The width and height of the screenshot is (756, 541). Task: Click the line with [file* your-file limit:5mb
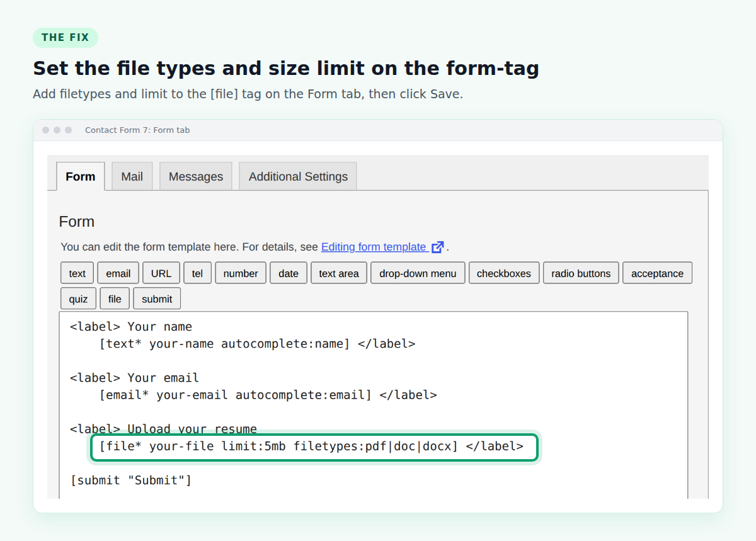311,447
